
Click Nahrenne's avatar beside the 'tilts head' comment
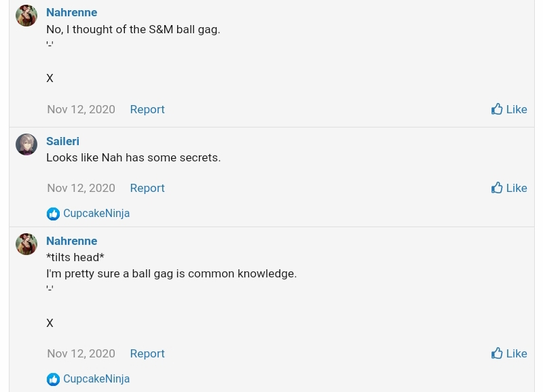tap(26, 244)
